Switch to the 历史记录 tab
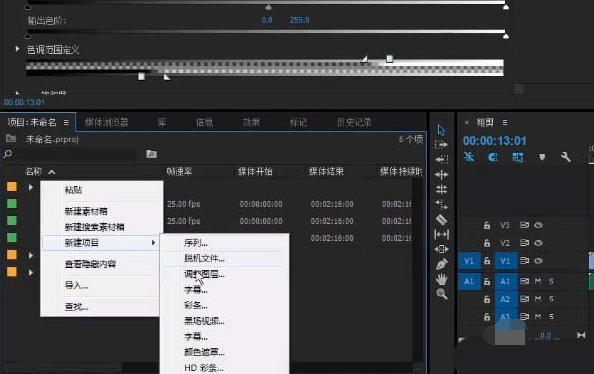Viewport: 594px width, 374px height. click(354, 122)
